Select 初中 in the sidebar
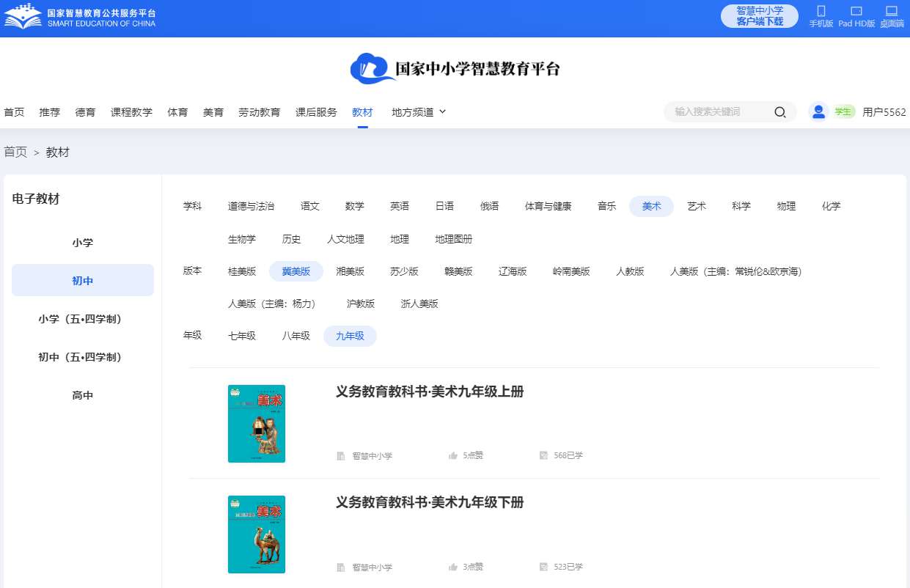 83,281
